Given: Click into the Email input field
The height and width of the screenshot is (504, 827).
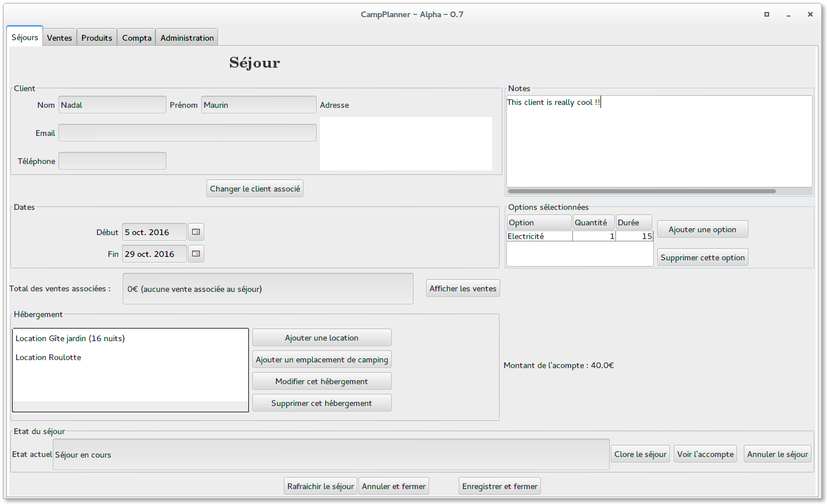Looking at the screenshot, I should pos(187,133).
